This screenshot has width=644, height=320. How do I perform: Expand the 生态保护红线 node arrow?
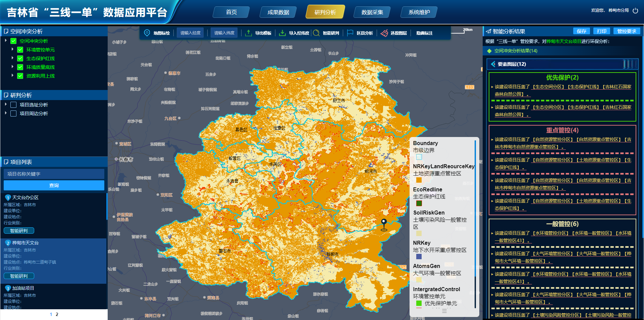pos(12,58)
